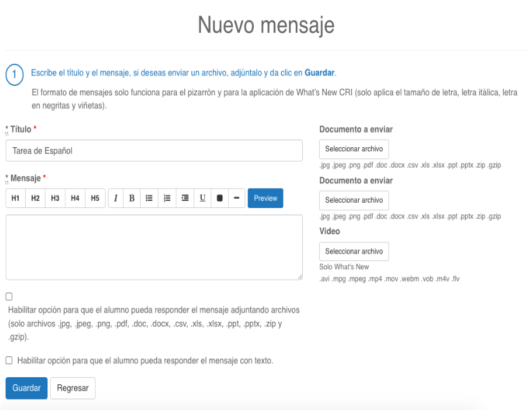
Task: Apply H3 heading style
Action: tap(55, 199)
